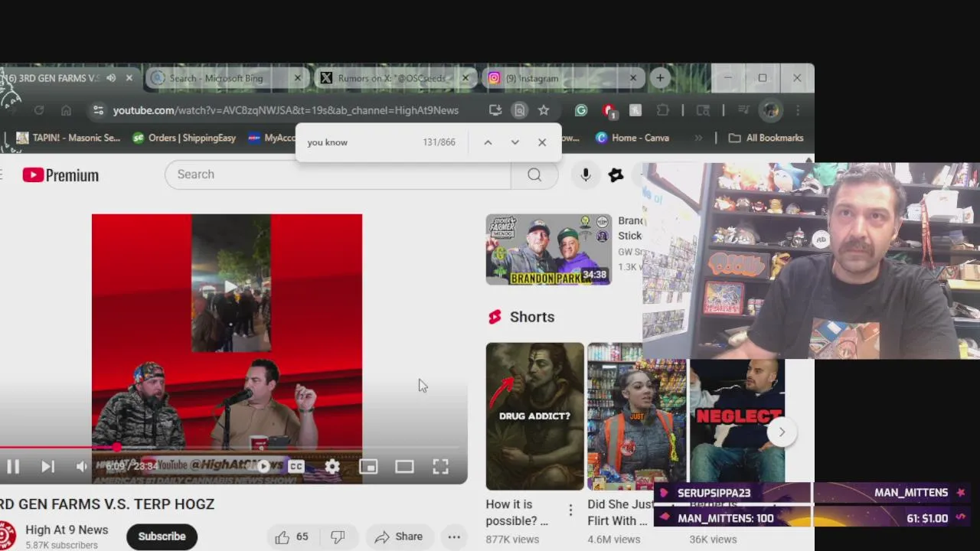Reload the current page
The width and height of the screenshot is (980, 551).
(39, 110)
